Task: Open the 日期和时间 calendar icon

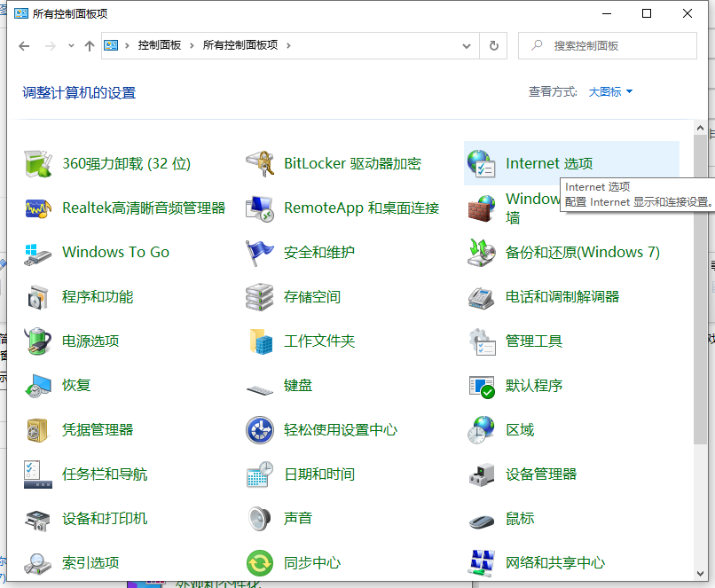Action: [x=259, y=474]
